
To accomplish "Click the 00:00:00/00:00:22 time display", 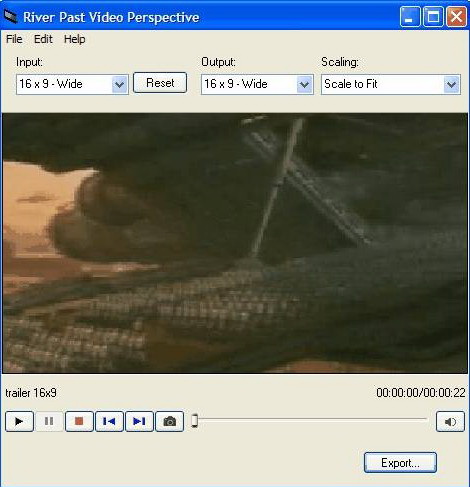I will click(421, 393).
